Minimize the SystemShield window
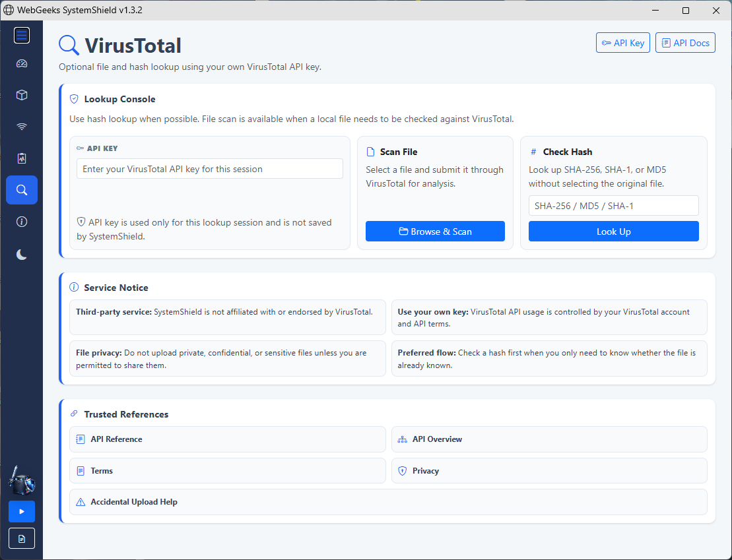Screen dimensions: 732x560 [655, 11]
